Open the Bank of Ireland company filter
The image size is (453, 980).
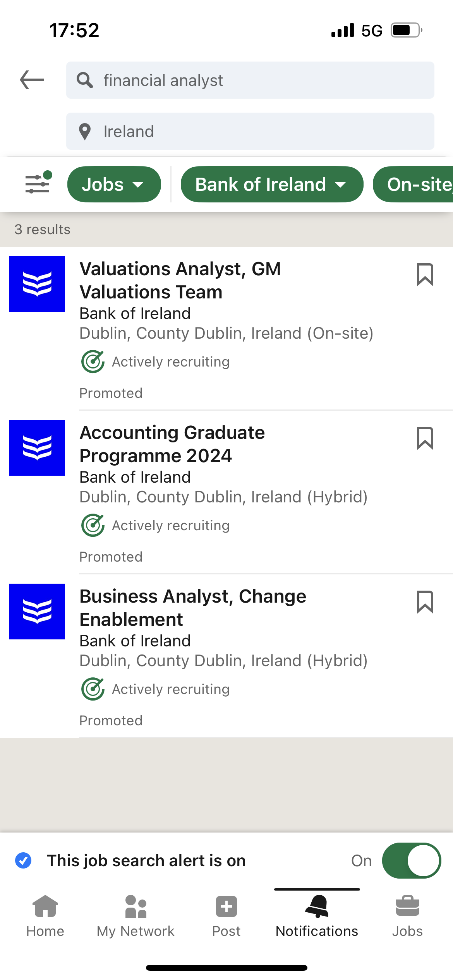[x=272, y=184]
